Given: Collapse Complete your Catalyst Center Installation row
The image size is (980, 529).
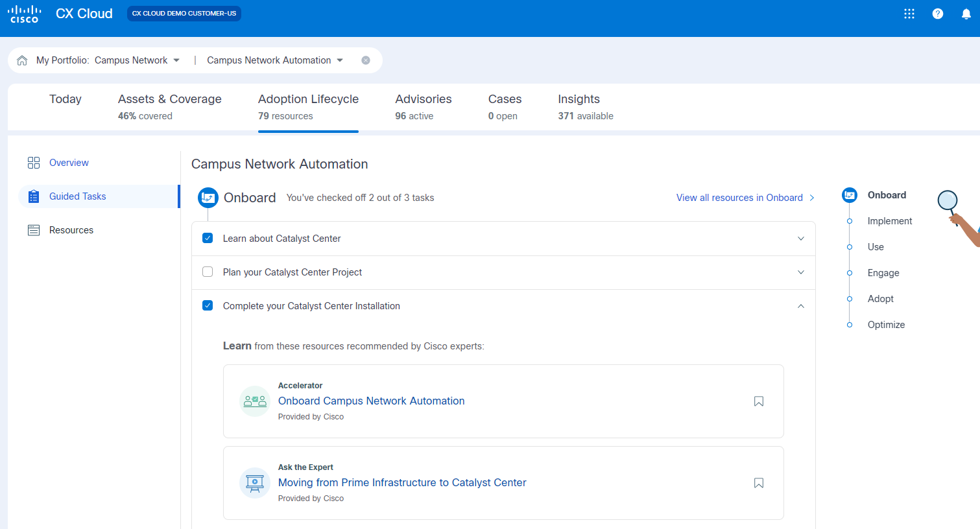Looking at the screenshot, I should point(801,306).
